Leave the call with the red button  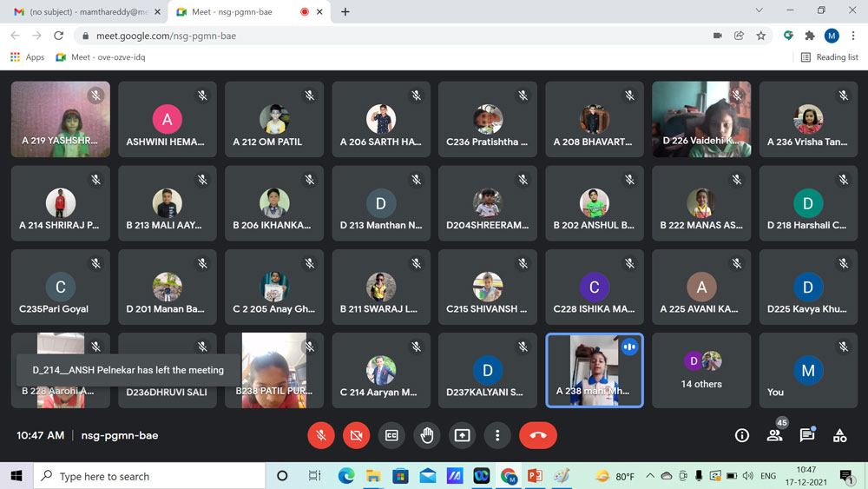(537, 435)
